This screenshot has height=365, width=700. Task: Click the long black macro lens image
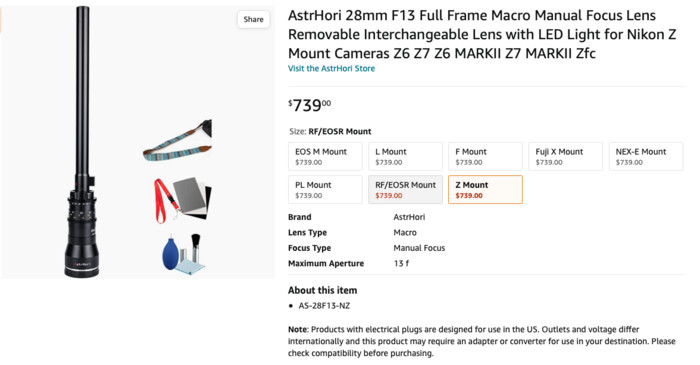tap(82, 142)
